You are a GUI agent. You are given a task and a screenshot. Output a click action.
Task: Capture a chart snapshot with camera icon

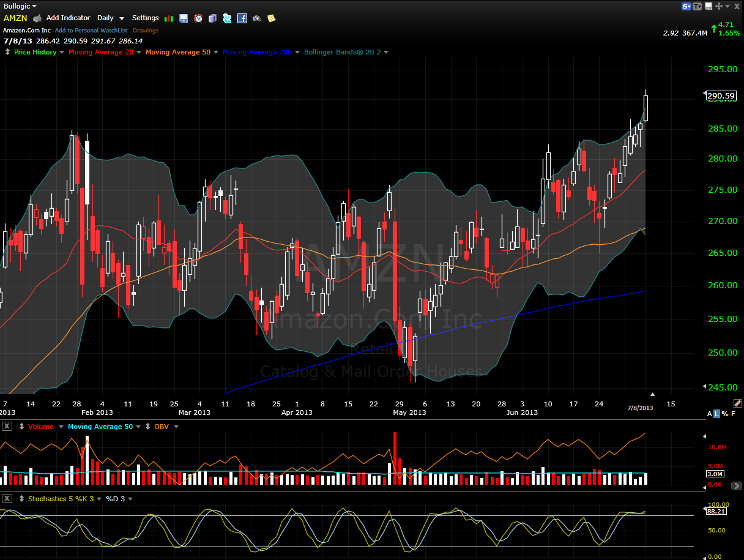(x=257, y=18)
